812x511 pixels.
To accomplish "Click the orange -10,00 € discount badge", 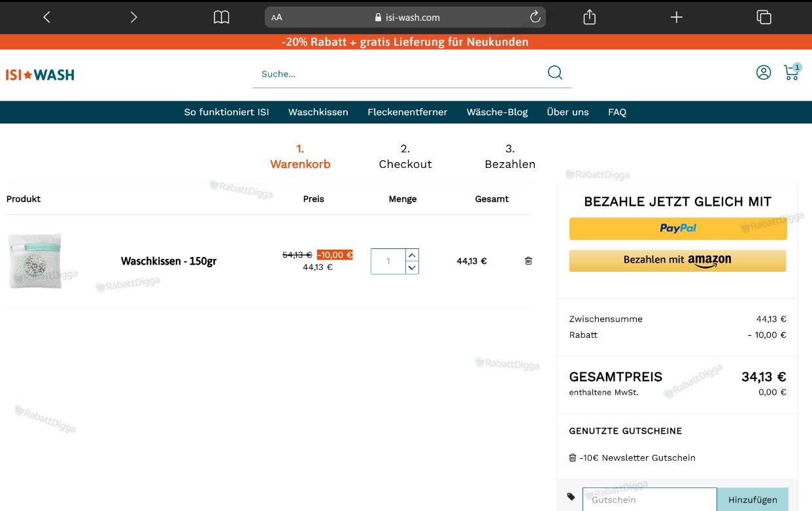I will (335, 255).
